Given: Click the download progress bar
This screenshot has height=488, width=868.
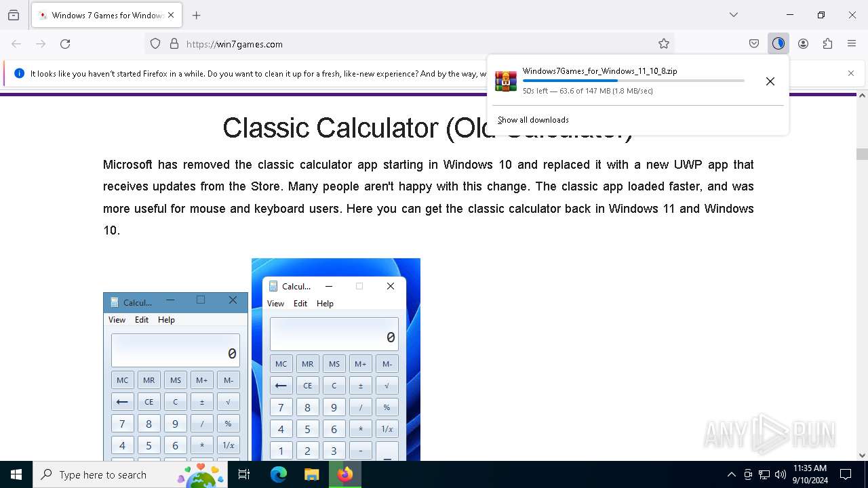Looking at the screenshot, I should point(633,81).
